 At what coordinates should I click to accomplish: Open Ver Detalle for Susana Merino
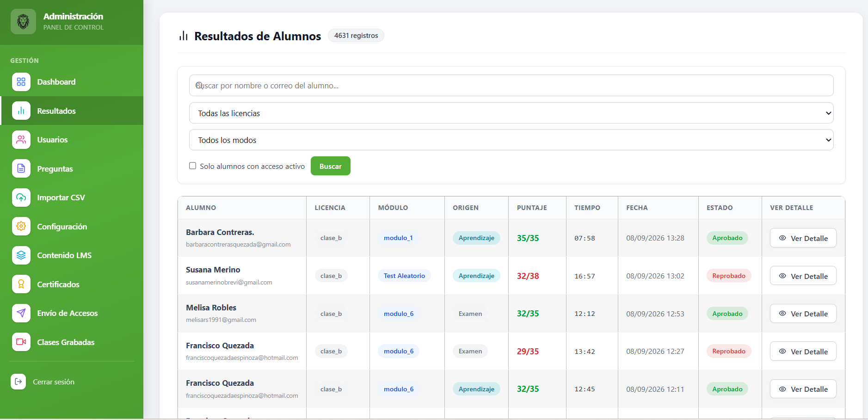pos(803,276)
